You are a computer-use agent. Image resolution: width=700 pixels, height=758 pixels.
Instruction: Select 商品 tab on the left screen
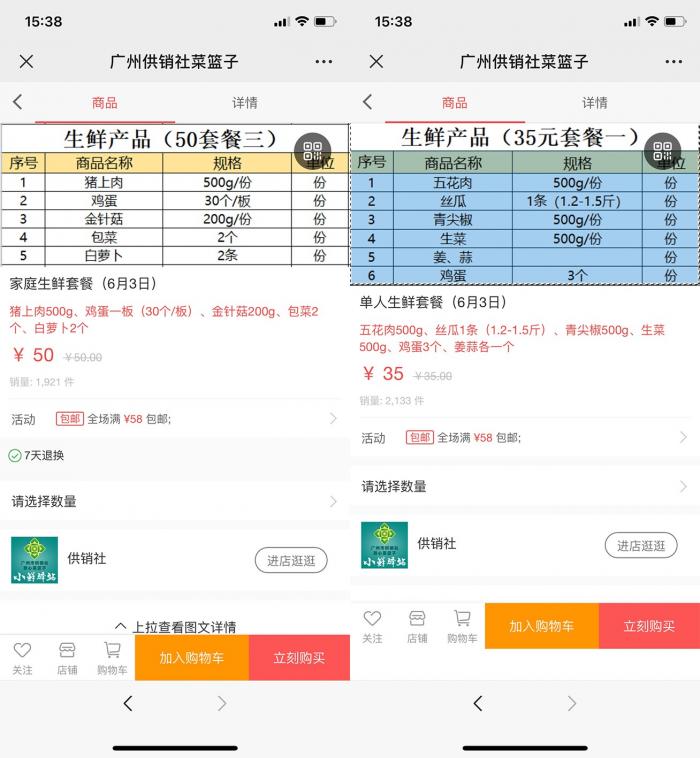click(x=105, y=103)
